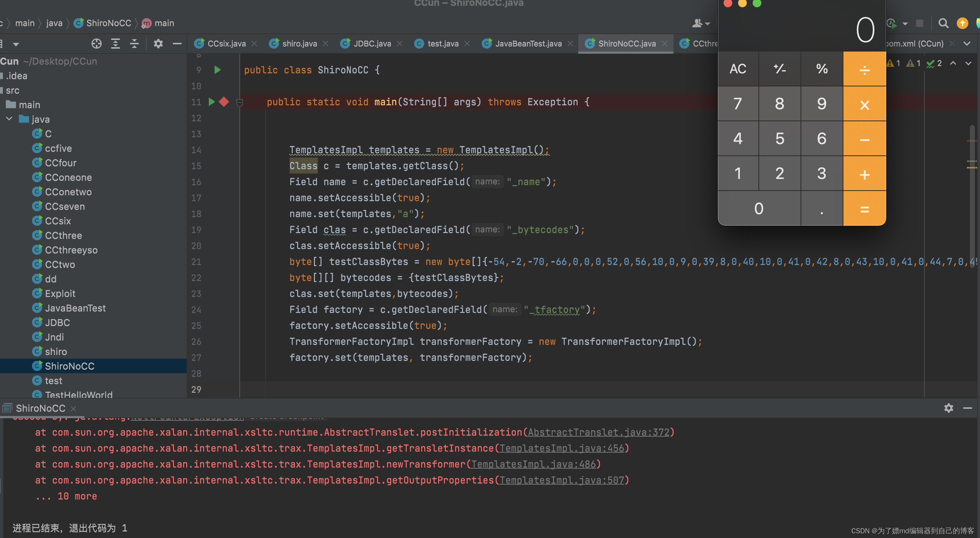Go to previous highlighted error
Viewport: 980px width, 538px height.
click(x=953, y=63)
